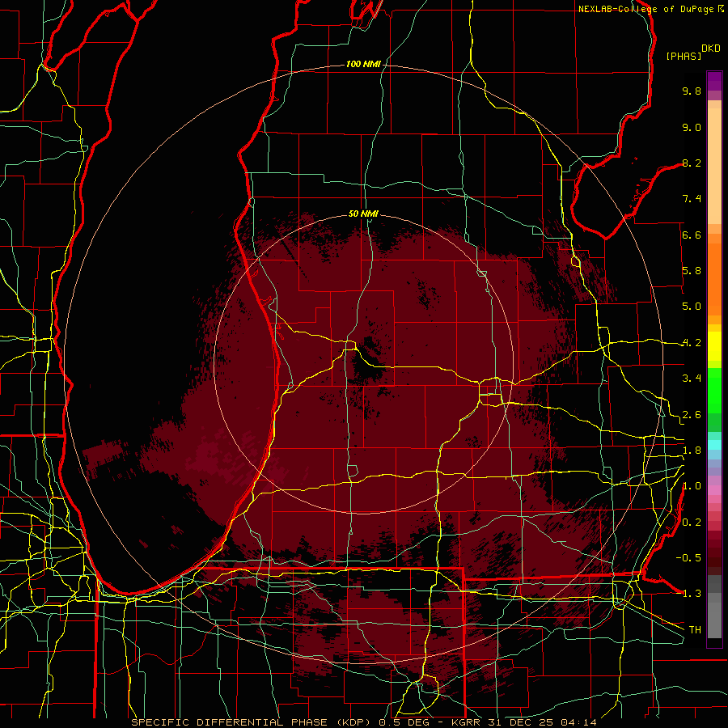
Task: Click the 9.0 value on the legend
Action: [692, 127]
